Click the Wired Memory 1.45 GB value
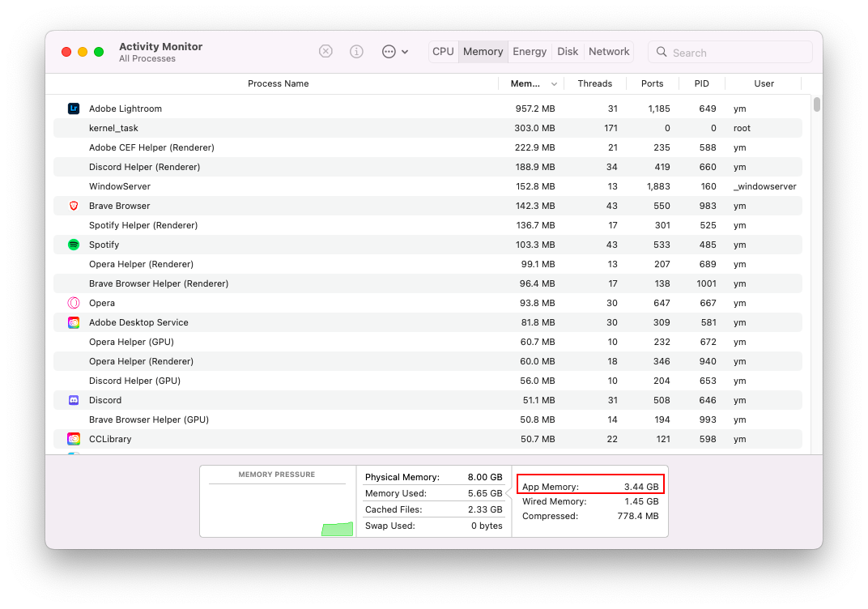868x609 pixels. click(x=641, y=501)
